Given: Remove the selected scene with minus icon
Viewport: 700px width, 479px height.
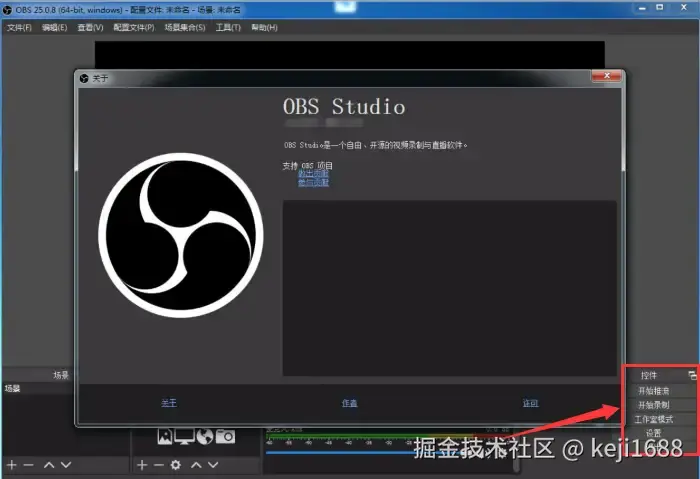Looking at the screenshot, I should 29,465.
